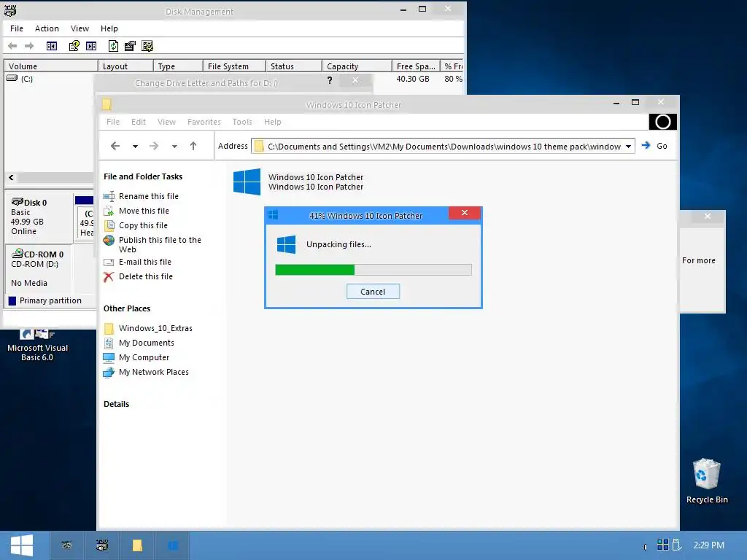Click the yellow folder taskbar button
The height and width of the screenshot is (560, 747).
pyautogui.click(x=137, y=545)
